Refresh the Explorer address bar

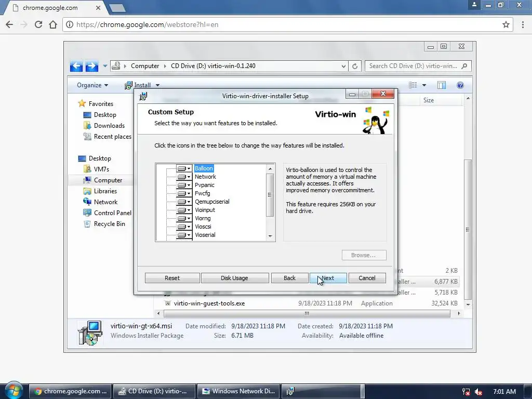point(354,66)
